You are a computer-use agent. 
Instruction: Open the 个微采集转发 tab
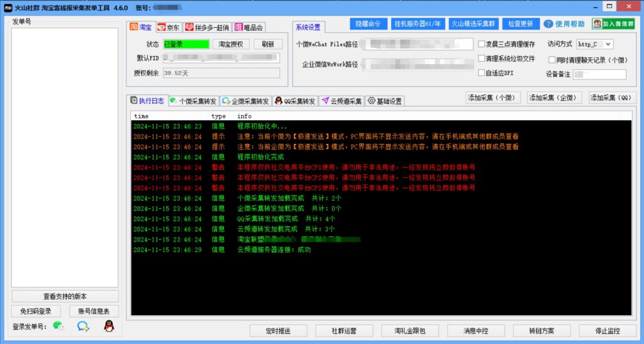tap(194, 101)
